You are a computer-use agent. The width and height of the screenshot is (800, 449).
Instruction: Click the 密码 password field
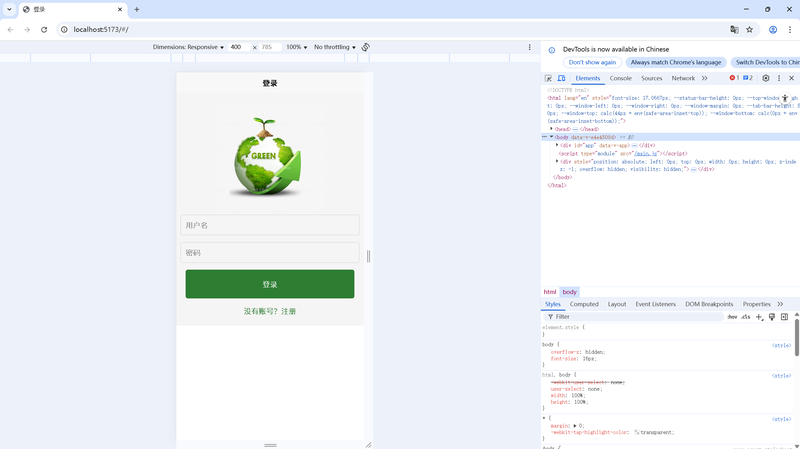(x=270, y=253)
